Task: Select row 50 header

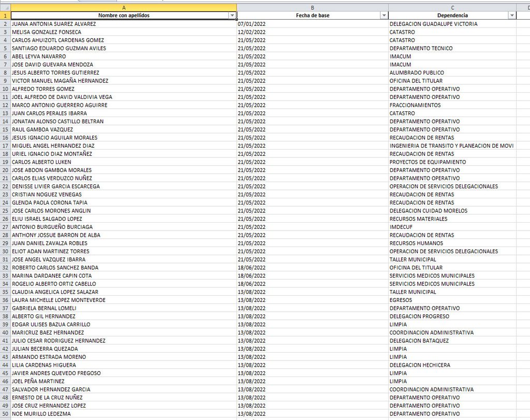Action: click(5, 414)
